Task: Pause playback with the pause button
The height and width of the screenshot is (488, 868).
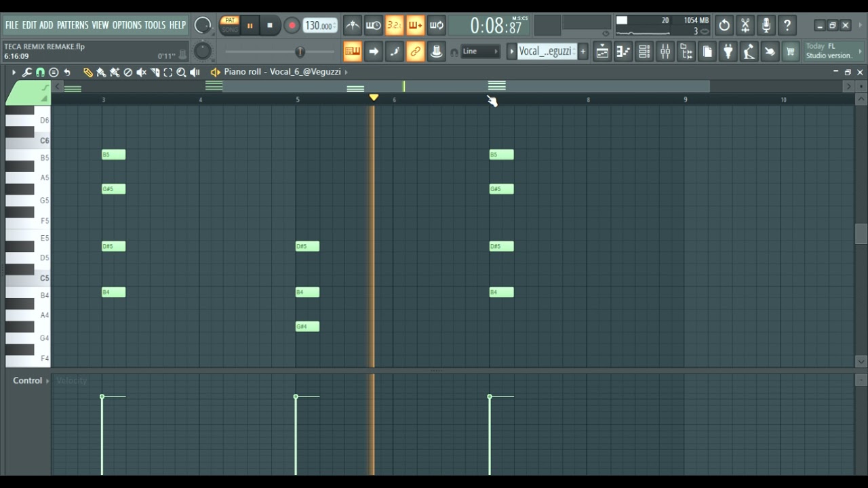Action: click(x=250, y=26)
